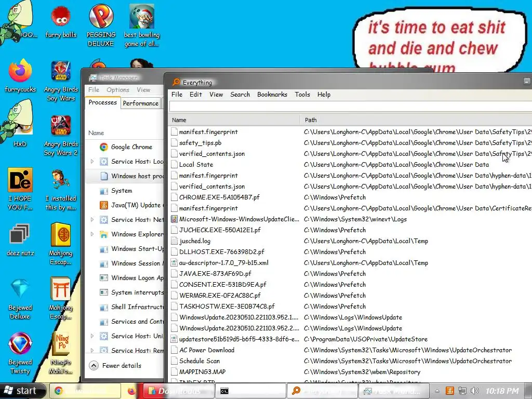The width and height of the screenshot is (532, 399).
Task: Select the Schedule Scan file row
Action: pos(350,361)
